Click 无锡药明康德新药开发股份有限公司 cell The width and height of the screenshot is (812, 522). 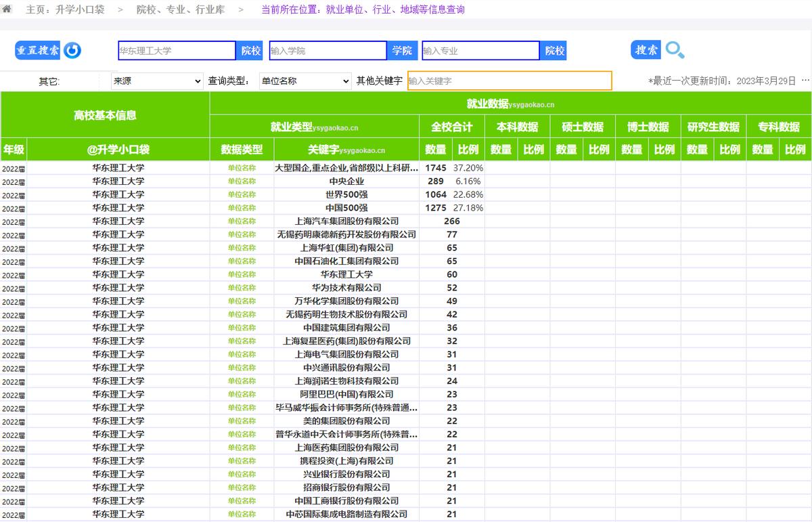[346, 234]
